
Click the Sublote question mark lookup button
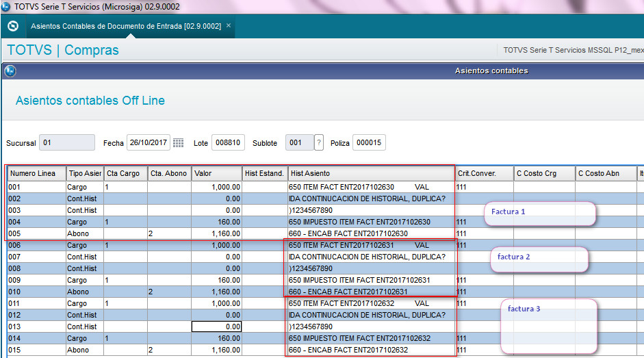(319, 142)
